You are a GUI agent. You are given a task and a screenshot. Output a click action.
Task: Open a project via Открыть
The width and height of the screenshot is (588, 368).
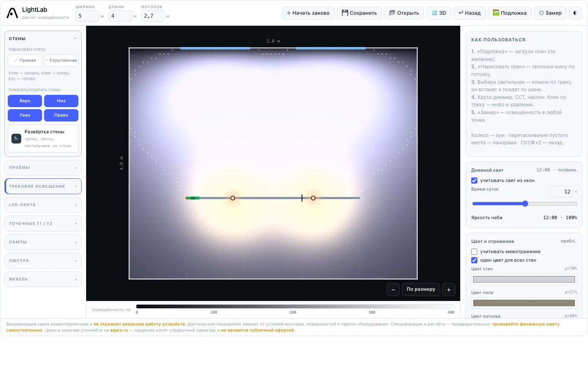click(x=404, y=13)
